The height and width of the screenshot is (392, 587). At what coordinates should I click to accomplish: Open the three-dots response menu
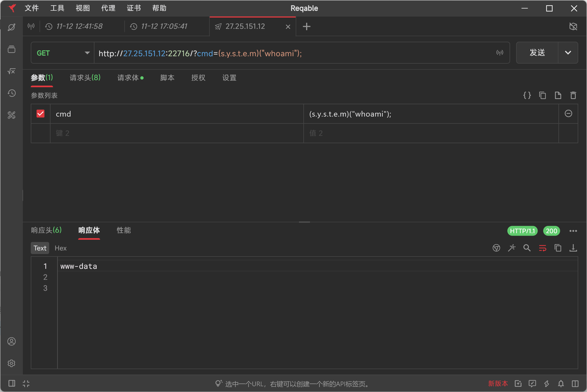573,231
